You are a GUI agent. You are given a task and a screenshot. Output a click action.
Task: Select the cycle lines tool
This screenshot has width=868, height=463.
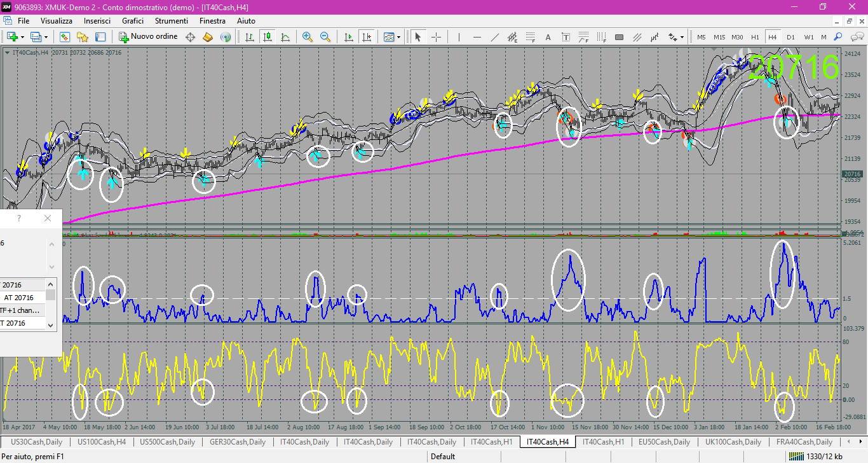coord(654,37)
